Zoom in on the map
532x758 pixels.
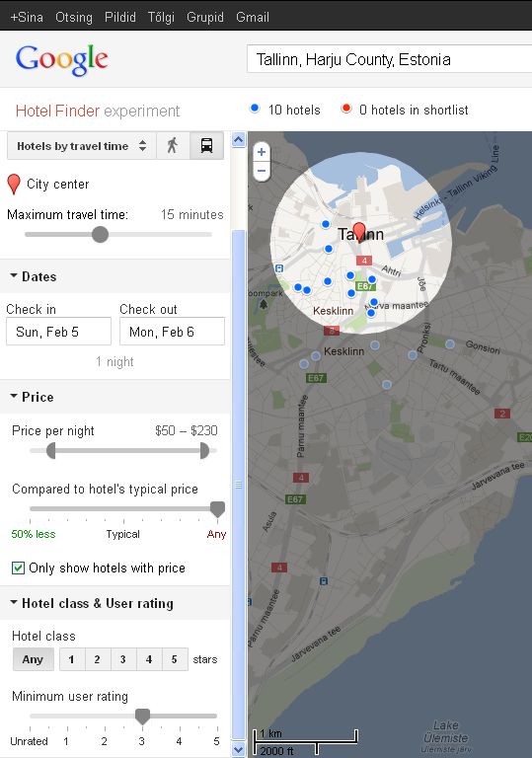click(262, 152)
